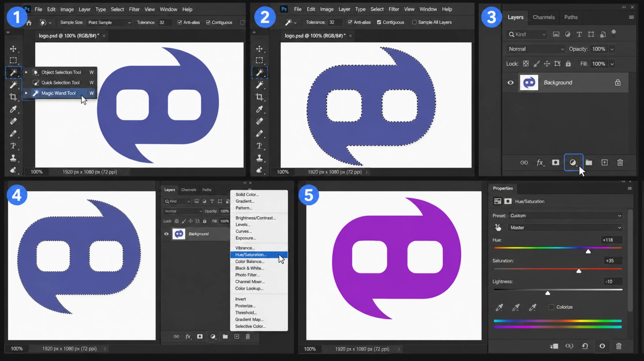Viewport: 644px width, 361px height.
Task: Switch to the Paths tab in step 3 panel
Action: pos(571,17)
